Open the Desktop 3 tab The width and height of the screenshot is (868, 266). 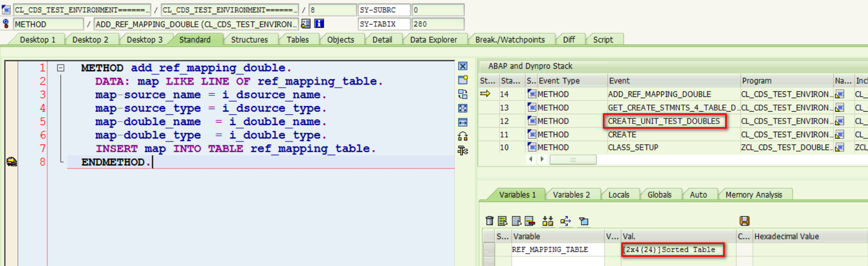[x=144, y=39]
